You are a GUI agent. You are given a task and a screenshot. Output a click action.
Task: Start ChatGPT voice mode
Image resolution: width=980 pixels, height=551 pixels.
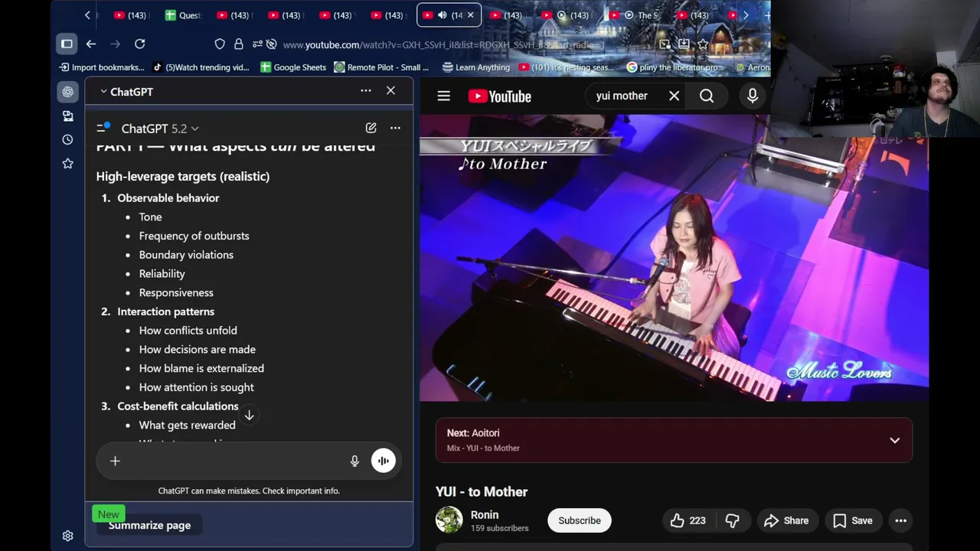click(x=383, y=461)
